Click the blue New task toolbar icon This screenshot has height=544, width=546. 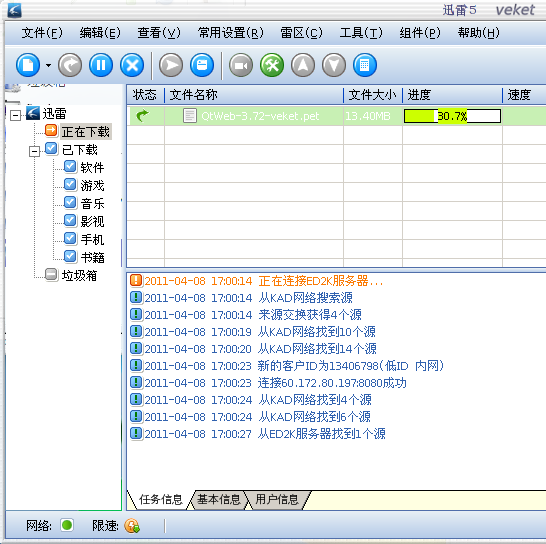pos(28,65)
